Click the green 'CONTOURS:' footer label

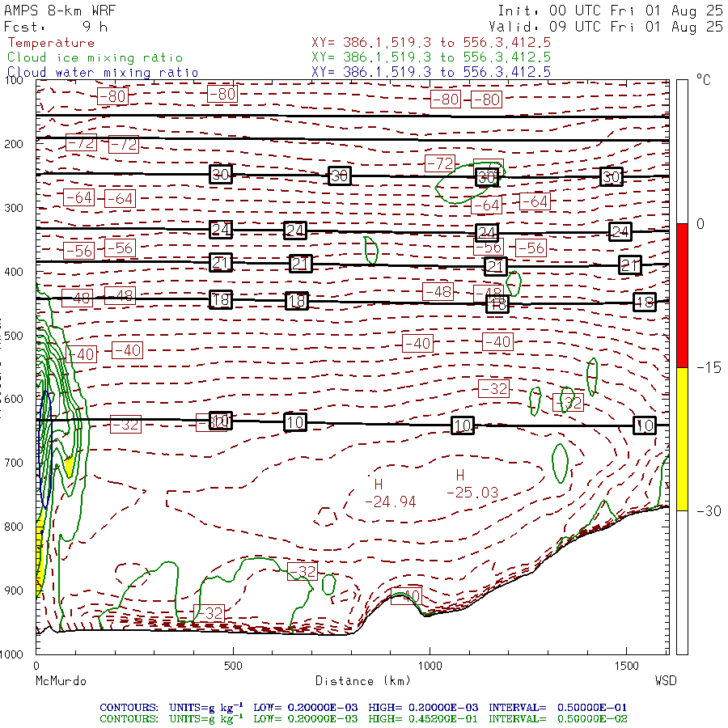[x=129, y=719]
